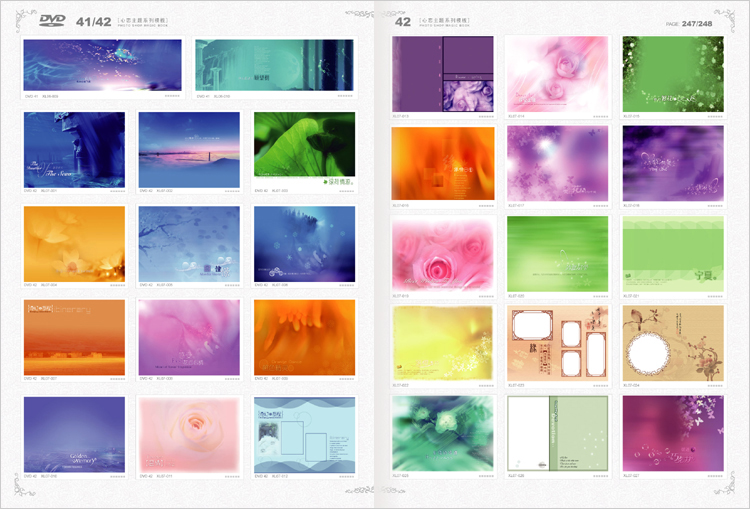Select the orange flame blur template
750x509 pixels.
(x=443, y=163)
